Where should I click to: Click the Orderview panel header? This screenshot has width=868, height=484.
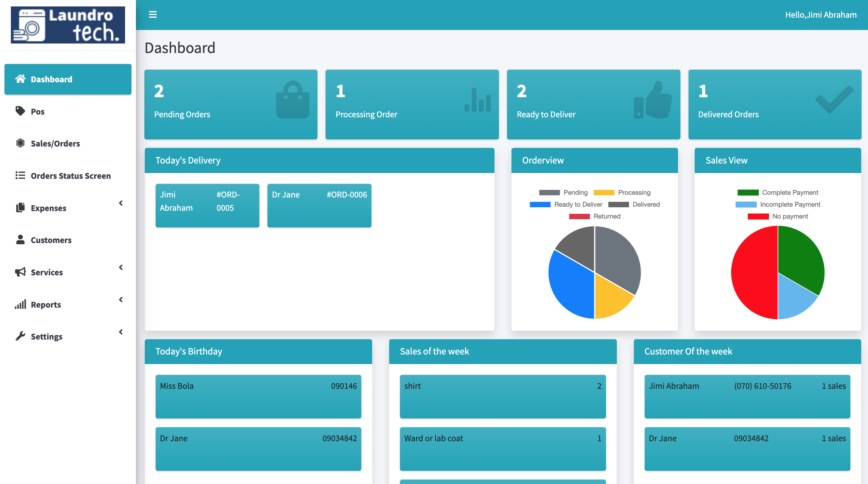[594, 160]
